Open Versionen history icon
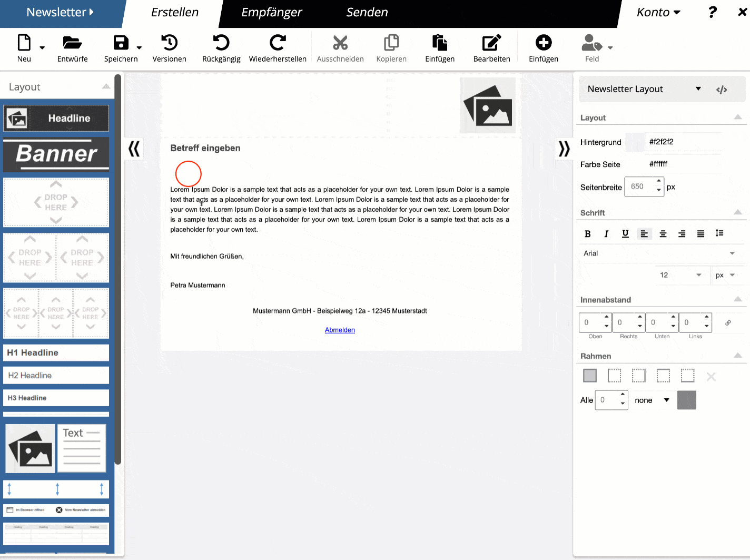Viewport: 750px width, 560px height. (169, 43)
